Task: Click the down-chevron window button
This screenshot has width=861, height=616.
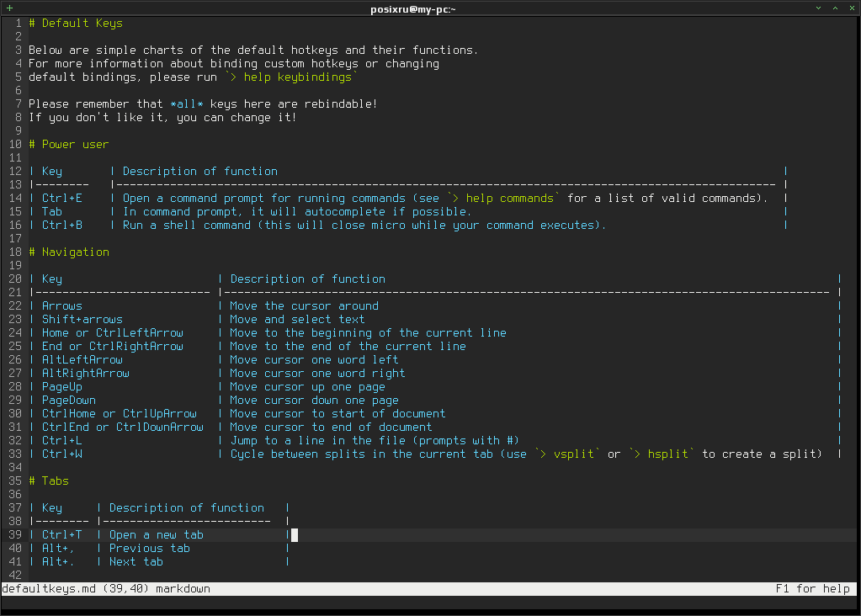Action: [818, 8]
